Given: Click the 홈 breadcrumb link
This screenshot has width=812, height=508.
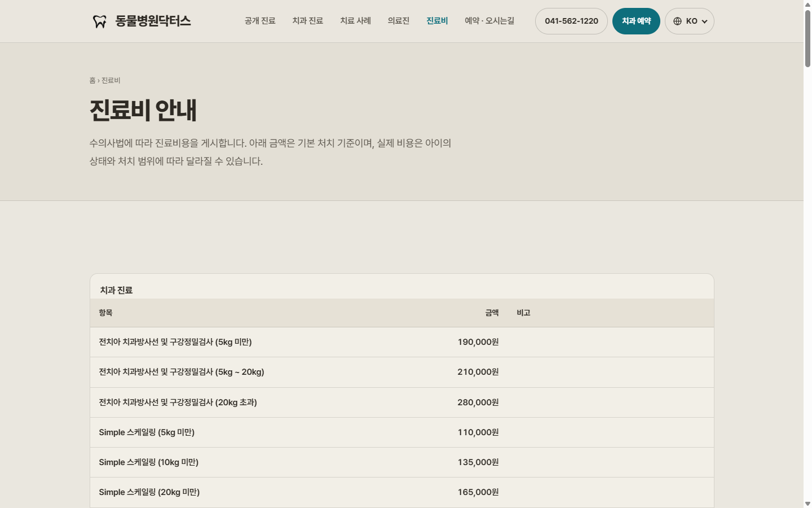Looking at the screenshot, I should (92, 81).
